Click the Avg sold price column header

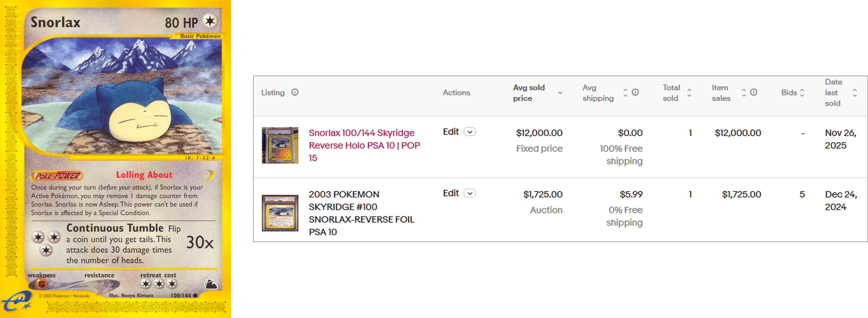[x=529, y=93]
